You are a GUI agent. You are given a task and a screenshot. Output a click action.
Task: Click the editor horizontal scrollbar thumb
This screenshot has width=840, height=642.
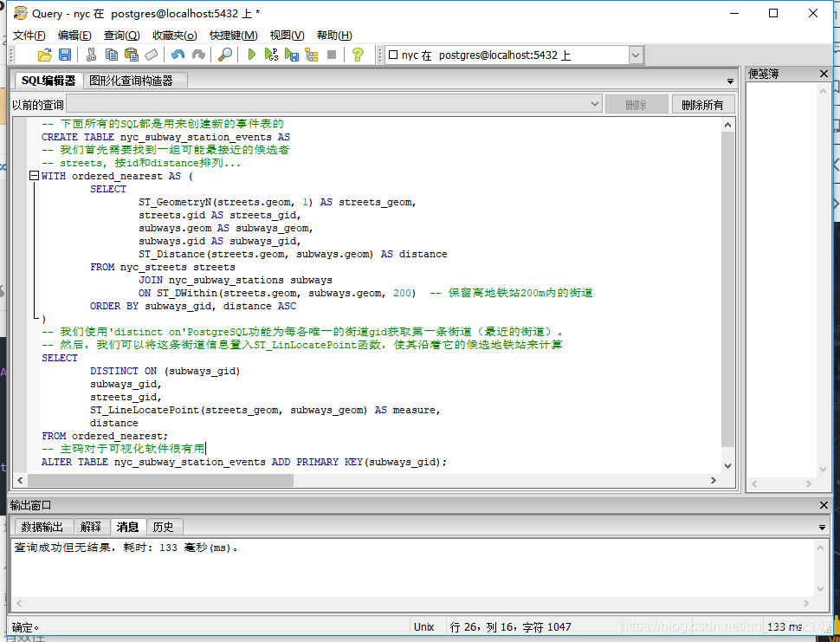coord(160,480)
